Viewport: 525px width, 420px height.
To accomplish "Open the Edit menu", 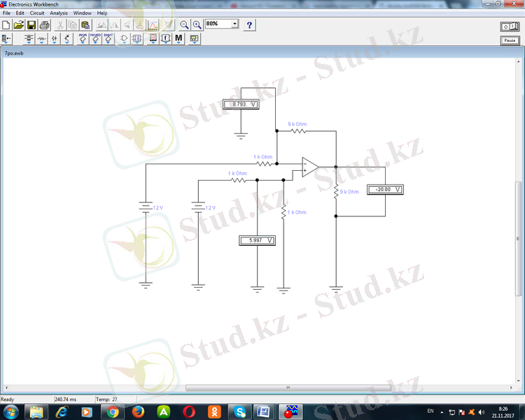I will tap(20, 13).
